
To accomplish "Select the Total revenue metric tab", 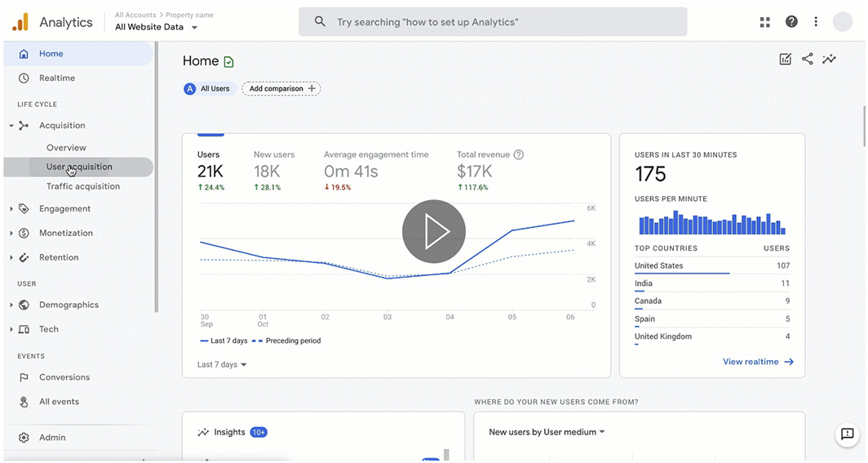I will (490, 171).
